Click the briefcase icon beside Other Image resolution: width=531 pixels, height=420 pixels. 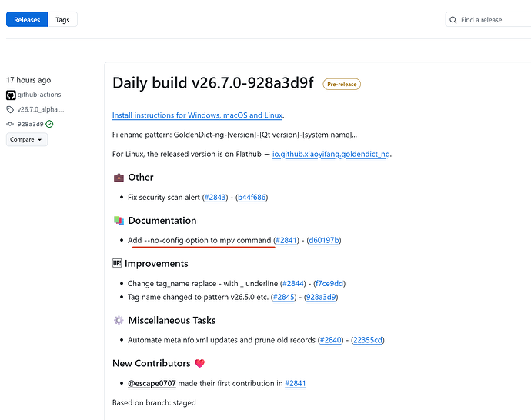(x=119, y=178)
